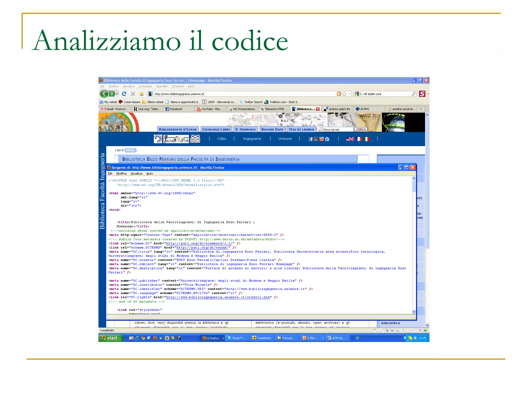Screen dimensions: 532x399
Task: Click Catalogo Libri site tab
Action: point(216,129)
